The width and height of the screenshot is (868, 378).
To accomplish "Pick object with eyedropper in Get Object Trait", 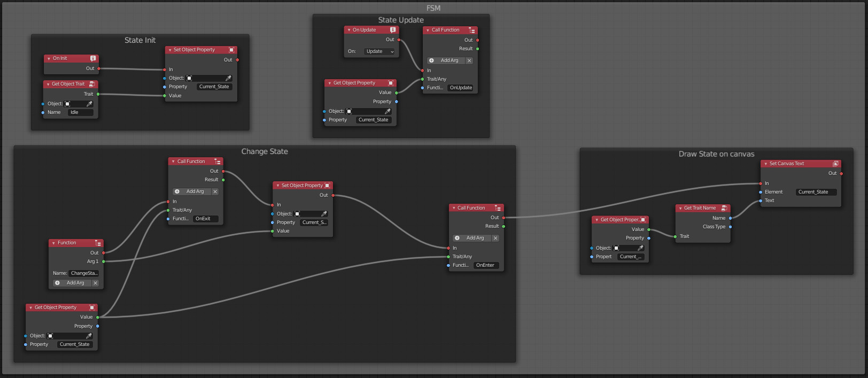I will 89,104.
